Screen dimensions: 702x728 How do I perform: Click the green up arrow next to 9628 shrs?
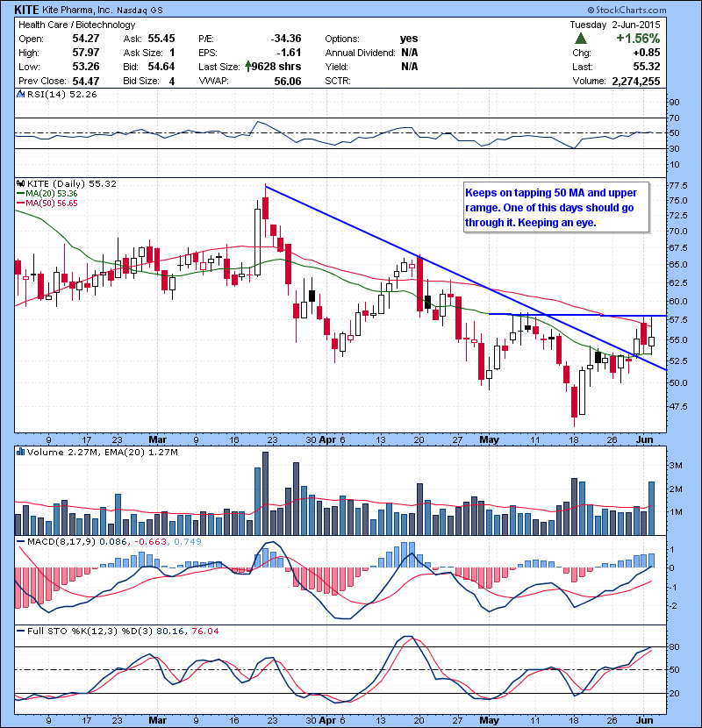[248, 67]
